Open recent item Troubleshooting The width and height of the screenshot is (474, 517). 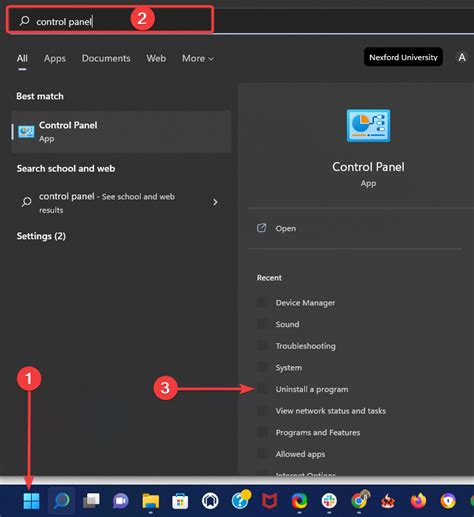click(x=306, y=346)
